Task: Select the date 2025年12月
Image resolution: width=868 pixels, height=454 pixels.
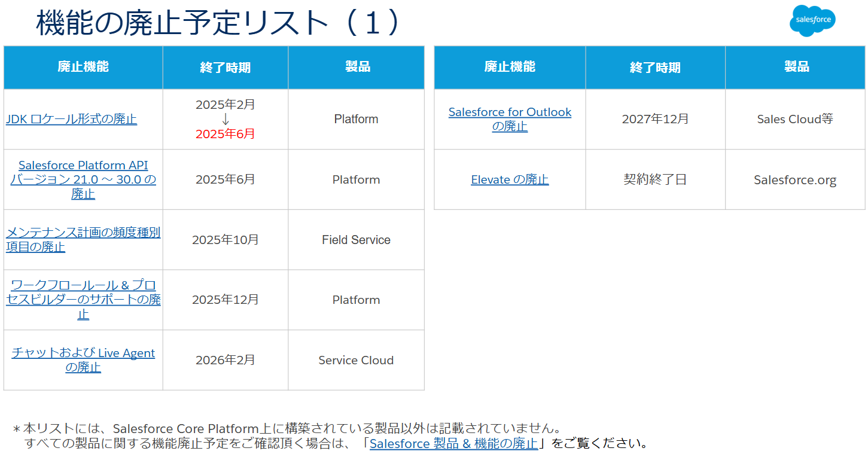Action: pos(226,300)
